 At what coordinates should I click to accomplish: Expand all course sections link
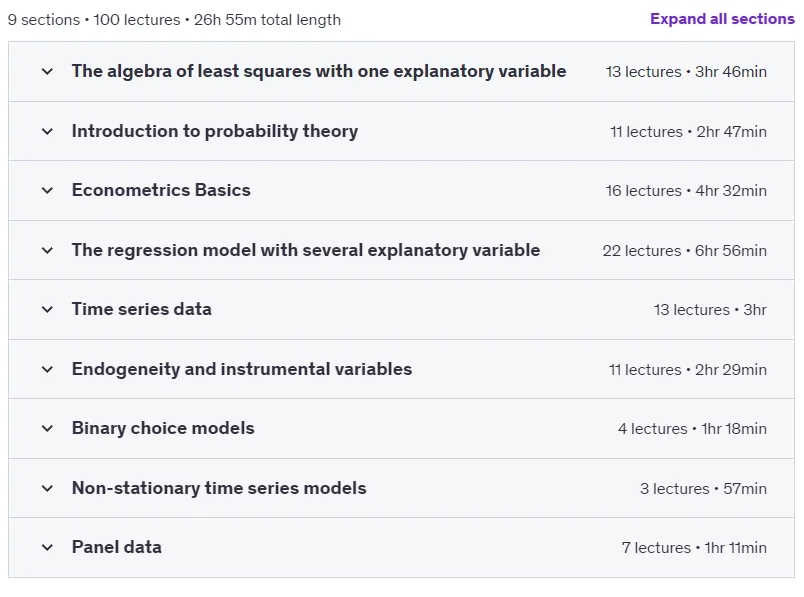coord(722,19)
